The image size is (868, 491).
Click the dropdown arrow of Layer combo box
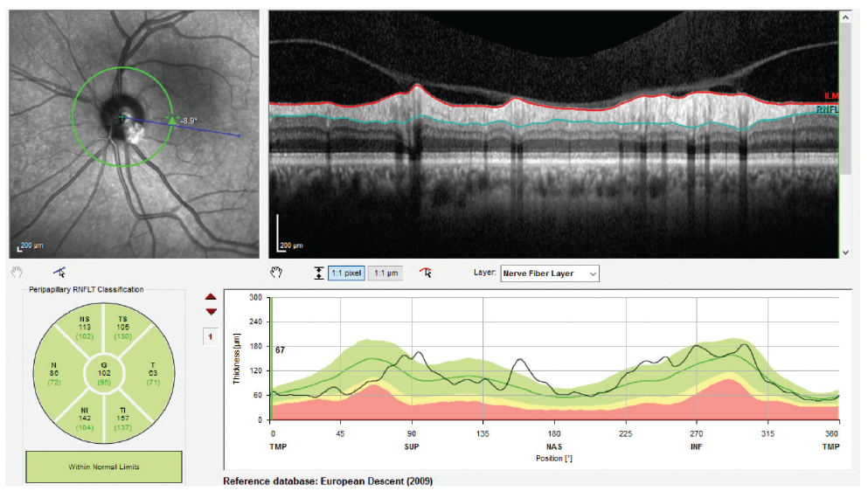tap(593, 273)
